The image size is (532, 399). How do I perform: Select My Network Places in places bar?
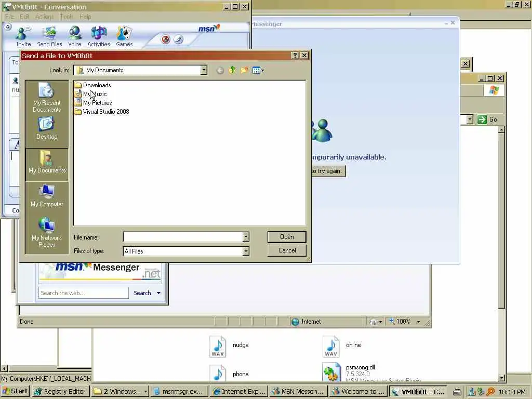pyautogui.click(x=47, y=232)
